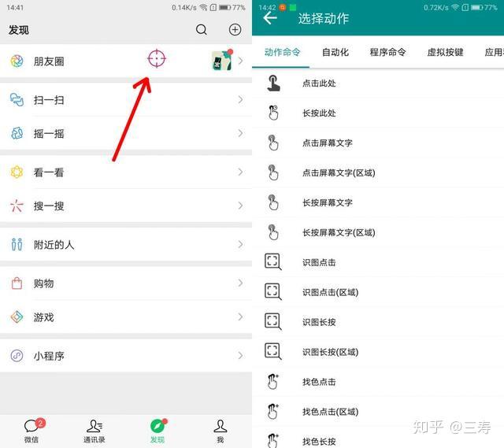Switch to the 通讯录 contacts bottom tab
This screenshot has height=448, width=504.
pyautogui.click(x=94, y=431)
